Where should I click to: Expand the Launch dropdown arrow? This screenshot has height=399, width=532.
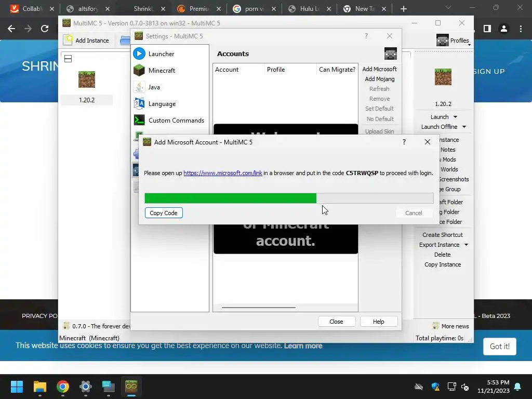[455, 117]
